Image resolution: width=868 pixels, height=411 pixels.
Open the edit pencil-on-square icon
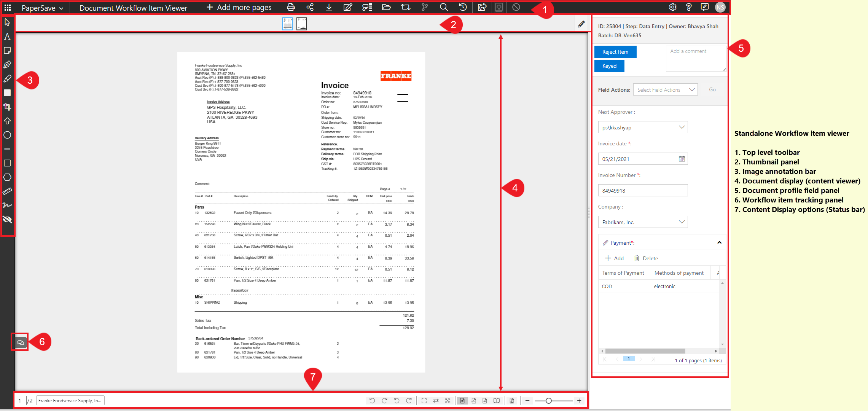pyautogui.click(x=348, y=7)
